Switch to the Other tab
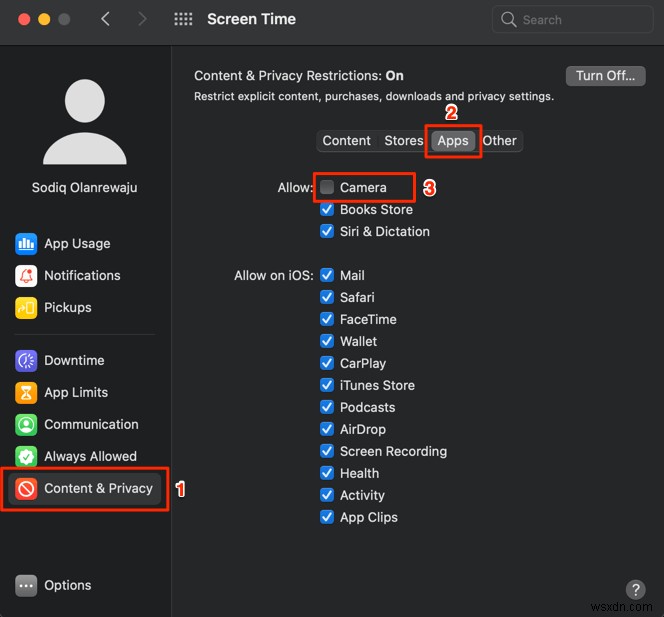 tap(500, 141)
